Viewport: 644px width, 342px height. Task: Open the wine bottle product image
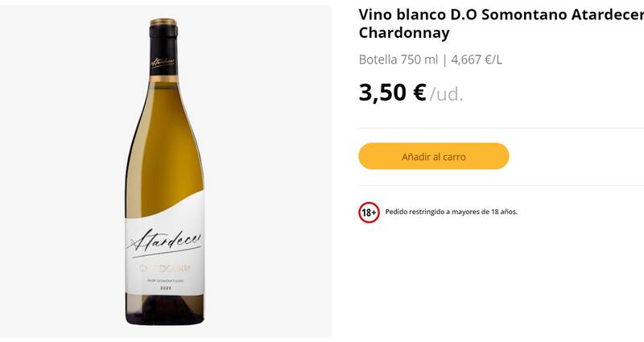(165, 171)
